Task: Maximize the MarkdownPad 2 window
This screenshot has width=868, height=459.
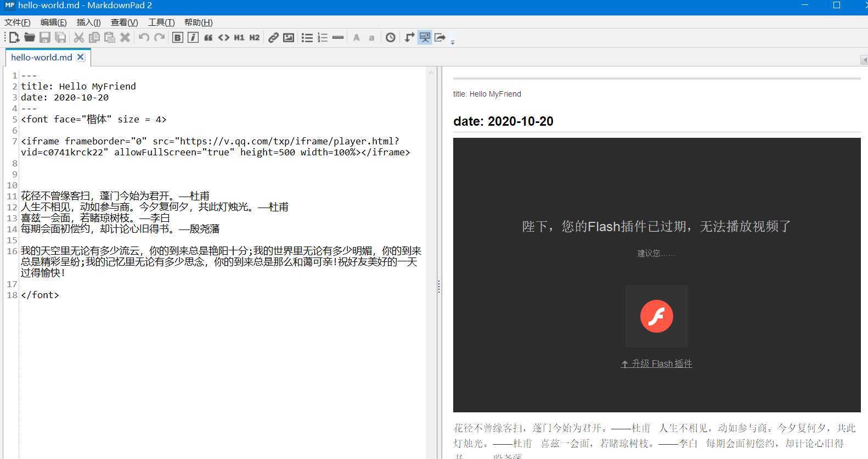Action: click(837, 5)
